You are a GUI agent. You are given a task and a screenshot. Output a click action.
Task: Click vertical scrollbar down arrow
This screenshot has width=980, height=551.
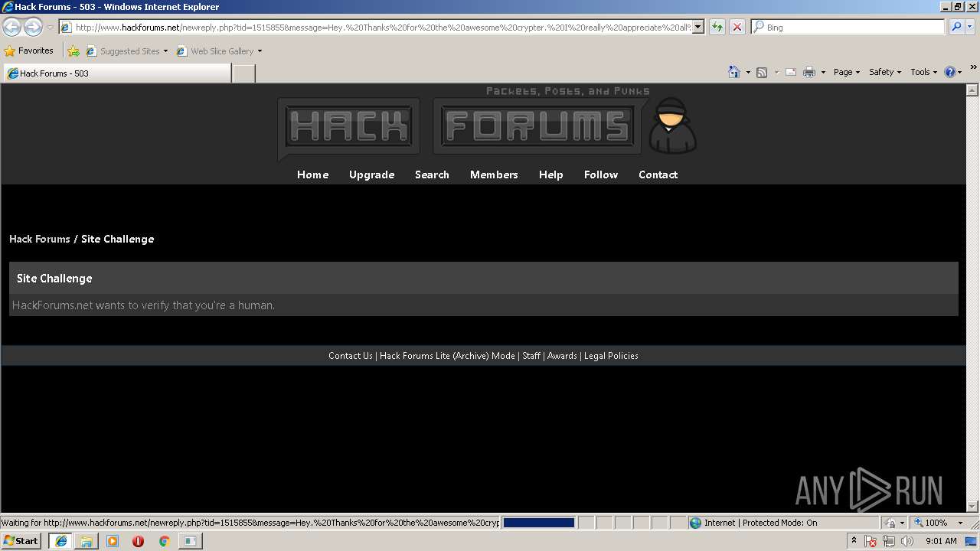pos(972,506)
